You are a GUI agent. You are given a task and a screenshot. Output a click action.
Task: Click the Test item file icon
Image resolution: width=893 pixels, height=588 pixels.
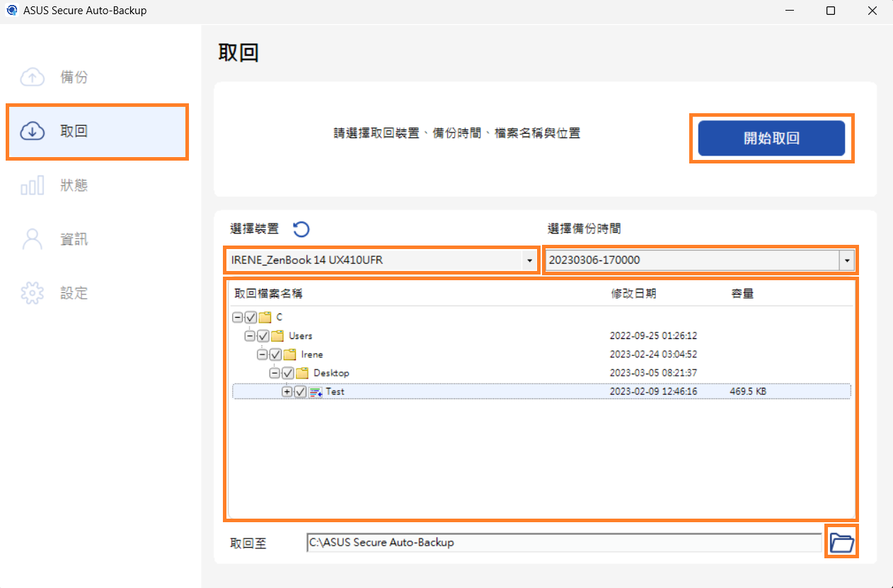(x=316, y=392)
